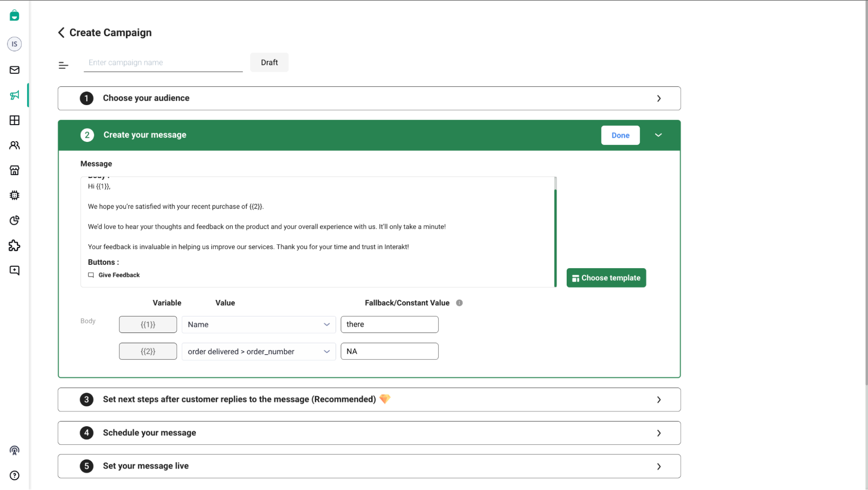868x490 pixels.
Task: Open the Inbox envelope icon
Action: coord(14,70)
